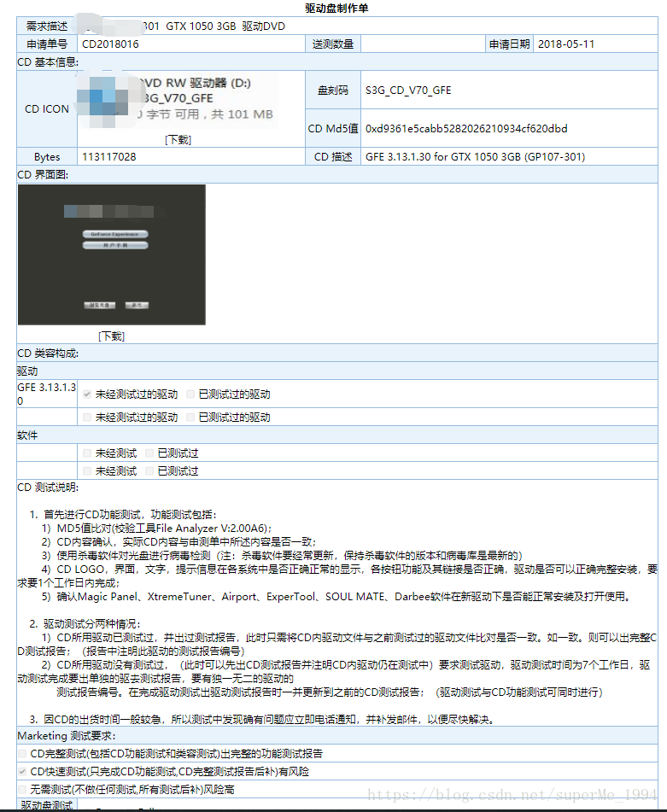Click the empty 送测数量 value cell
Screen dimensions: 667x812
pyautogui.click(x=423, y=44)
